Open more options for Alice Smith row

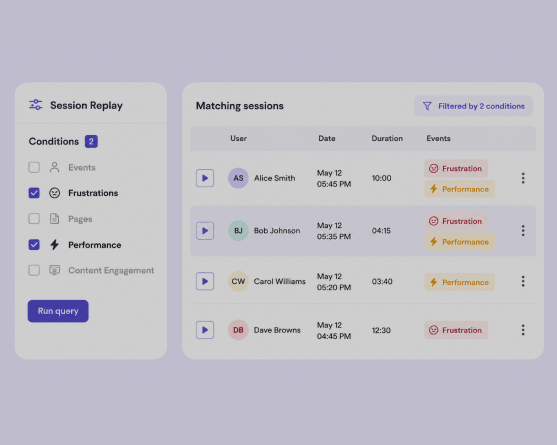(x=523, y=178)
